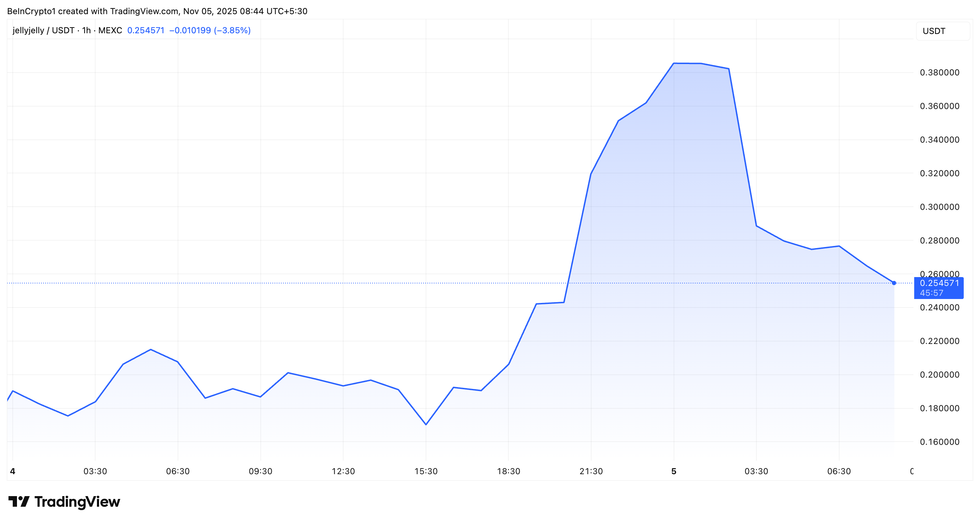Select the 21:30 time axis label
This screenshot has width=980, height=523.
[x=591, y=471]
